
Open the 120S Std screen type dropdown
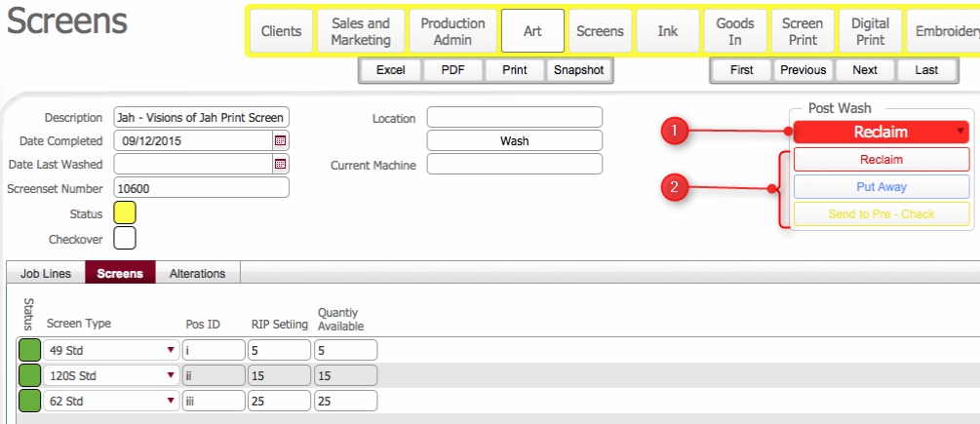coord(172,375)
